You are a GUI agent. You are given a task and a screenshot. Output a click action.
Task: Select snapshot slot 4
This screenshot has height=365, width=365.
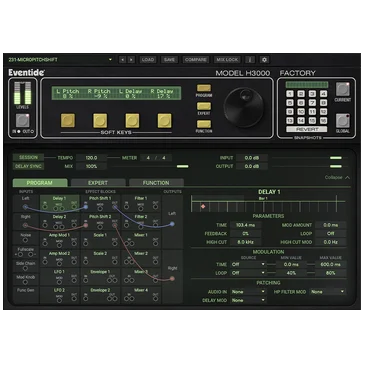(x=323, y=94)
